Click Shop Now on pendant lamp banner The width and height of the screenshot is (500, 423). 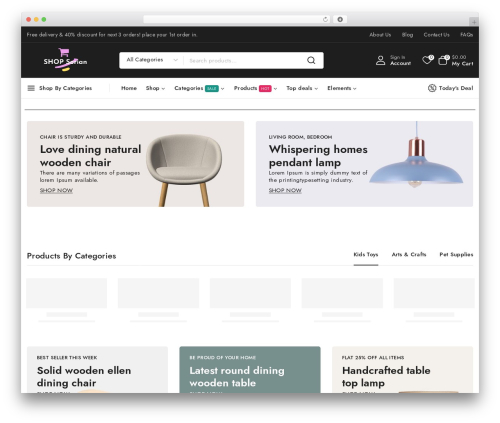[285, 190]
